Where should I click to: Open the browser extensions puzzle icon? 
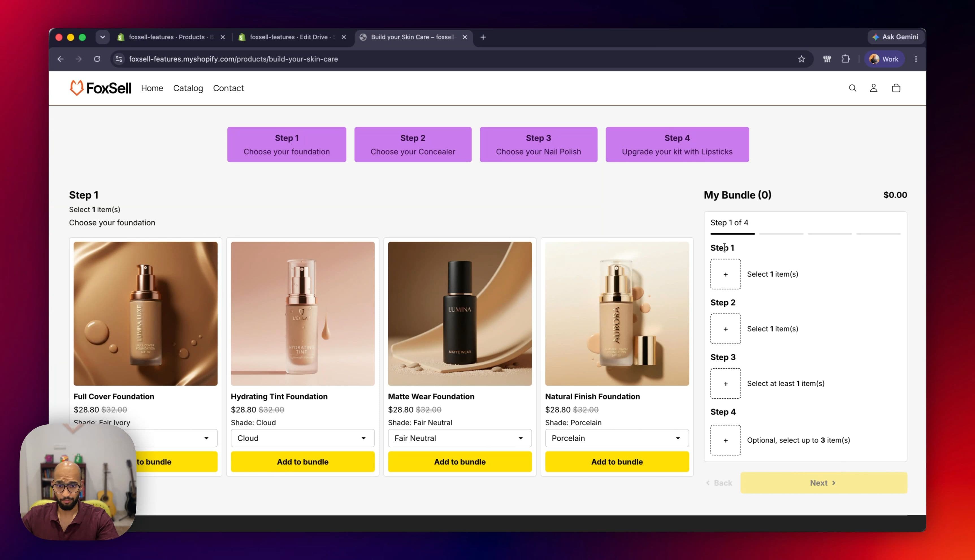click(845, 59)
